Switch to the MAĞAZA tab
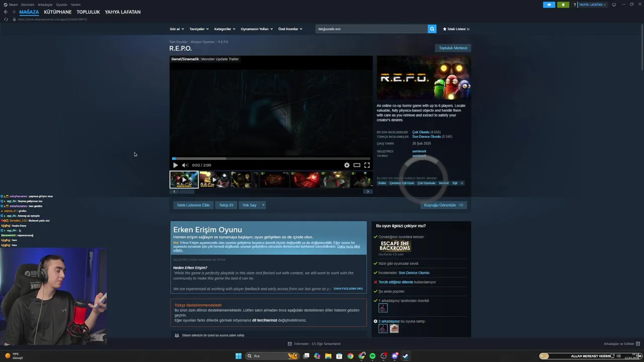This screenshot has height=362, width=644. [x=29, y=12]
